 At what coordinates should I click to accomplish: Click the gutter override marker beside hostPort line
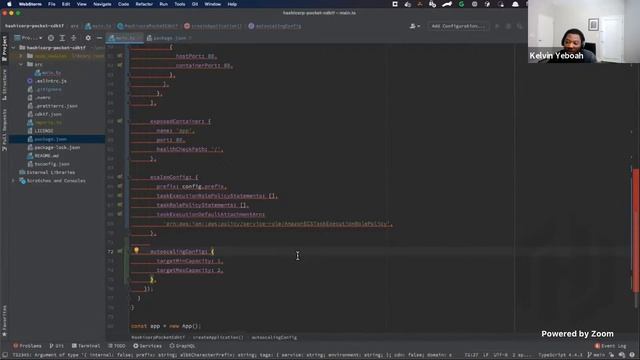pyautogui.click(x=120, y=56)
